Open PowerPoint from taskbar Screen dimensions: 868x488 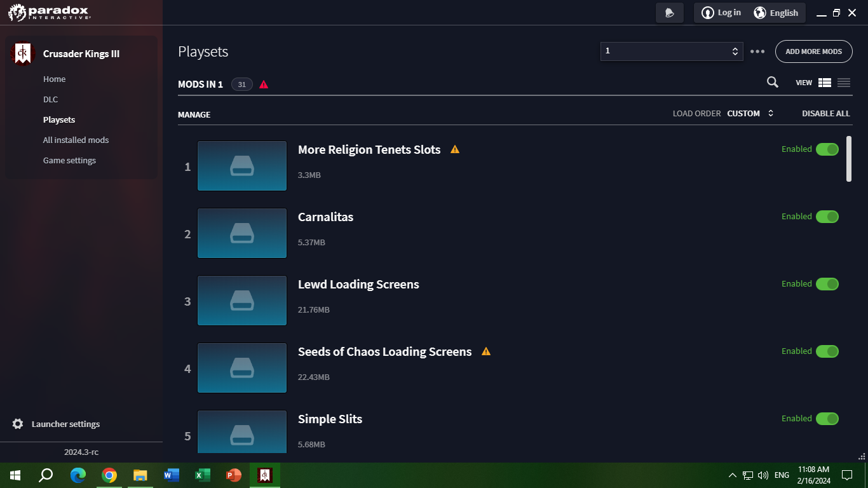pos(234,475)
